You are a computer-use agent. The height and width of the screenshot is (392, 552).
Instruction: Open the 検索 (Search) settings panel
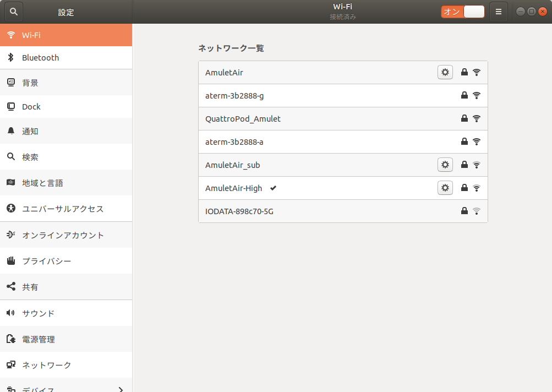tap(66, 157)
